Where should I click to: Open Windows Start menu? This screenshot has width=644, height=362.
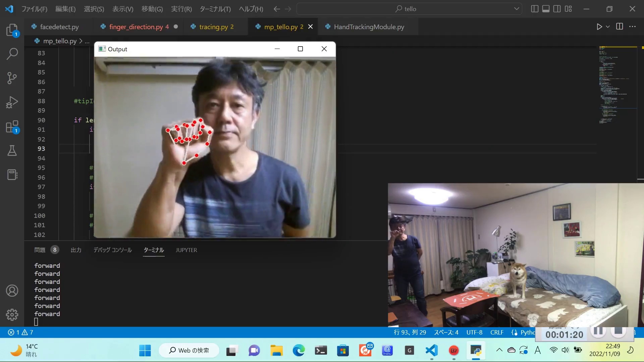145,350
